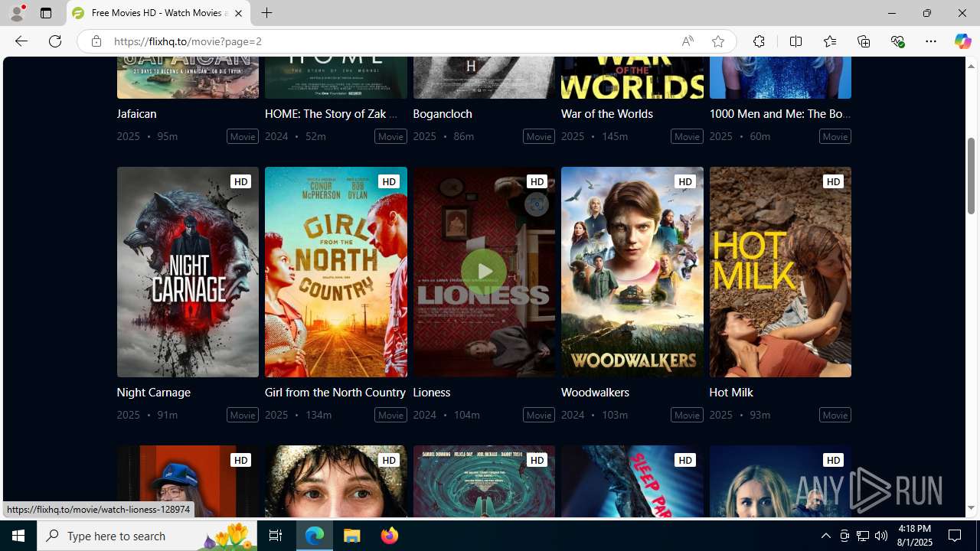Refresh the current page
The image size is (980, 551).
click(55, 41)
